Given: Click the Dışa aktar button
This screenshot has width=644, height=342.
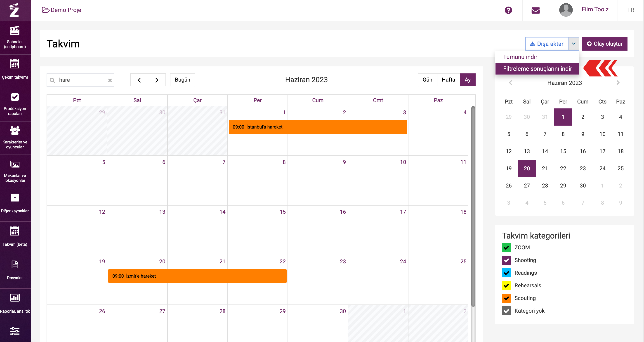Looking at the screenshot, I should 547,44.
